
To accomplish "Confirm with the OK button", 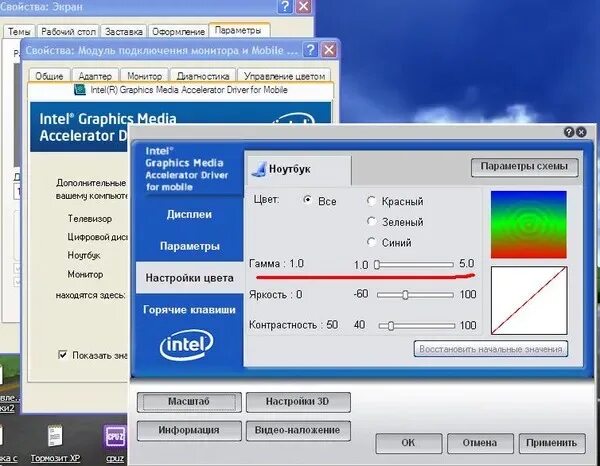I will coord(408,443).
